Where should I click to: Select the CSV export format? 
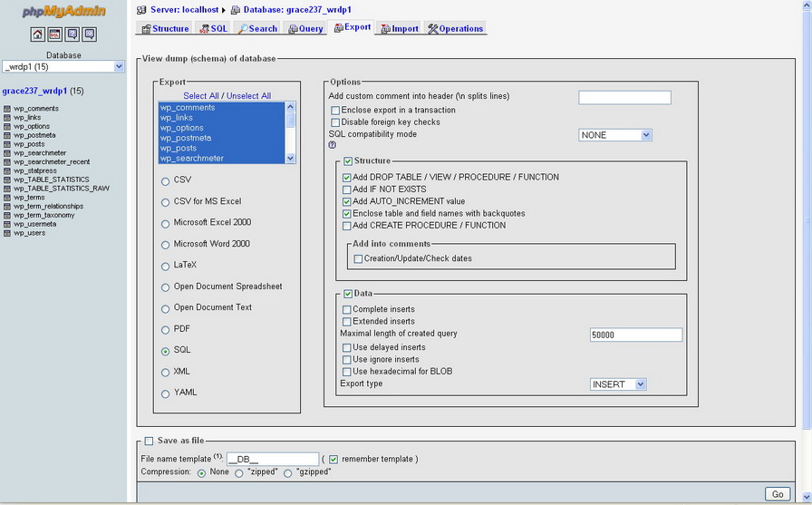(165, 181)
